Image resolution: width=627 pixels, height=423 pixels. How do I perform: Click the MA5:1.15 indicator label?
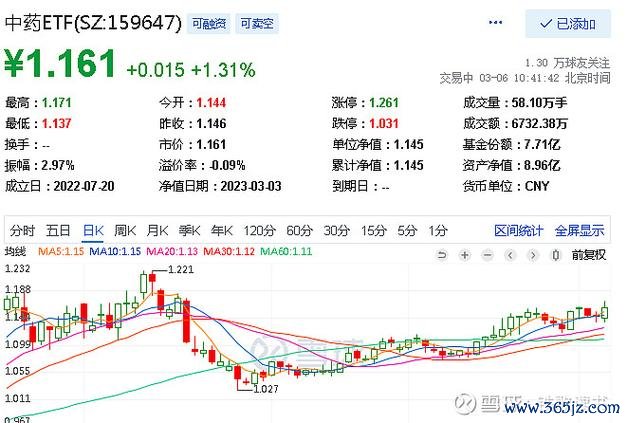click(x=61, y=251)
